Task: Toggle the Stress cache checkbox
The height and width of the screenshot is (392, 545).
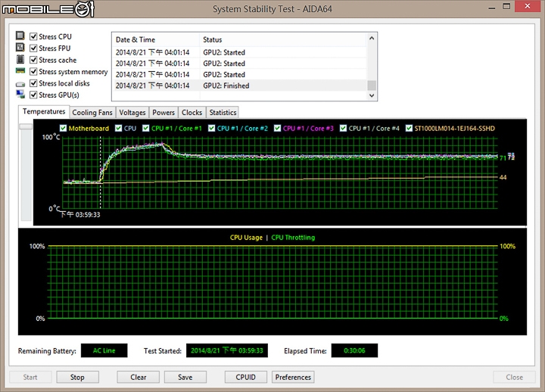Action: point(33,60)
